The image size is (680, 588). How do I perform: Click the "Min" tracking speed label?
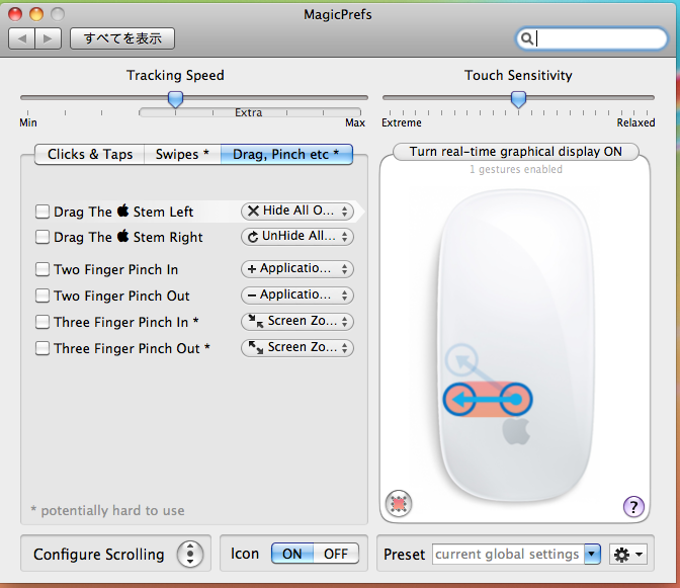click(x=28, y=123)
